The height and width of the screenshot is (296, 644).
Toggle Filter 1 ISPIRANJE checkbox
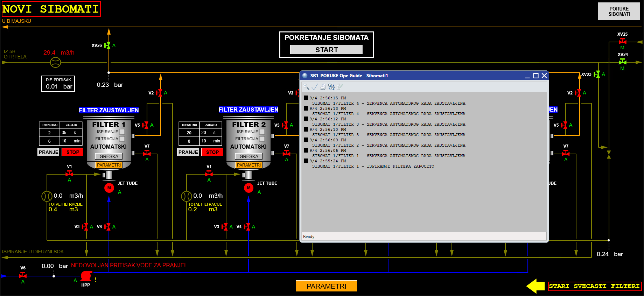coord(122,132)
